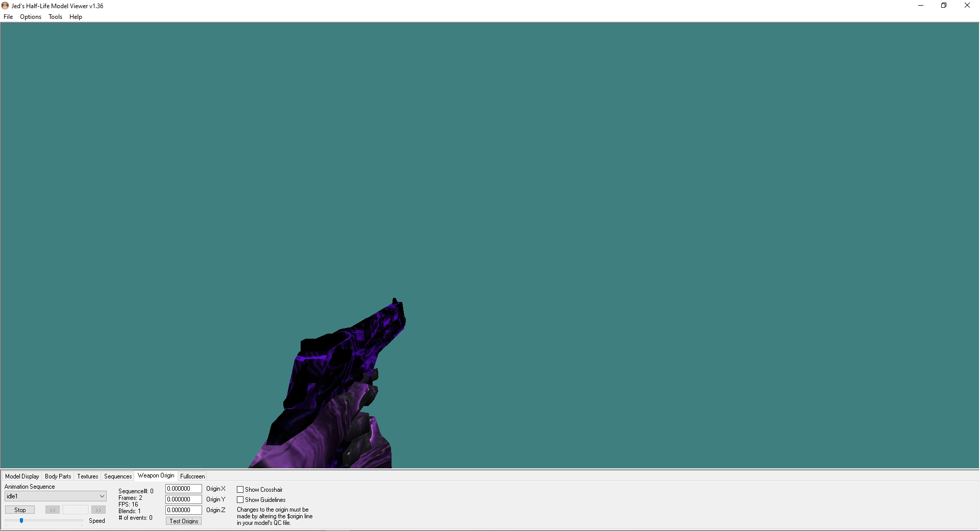The width and height of the screenshot is (980, 531).
Task: Click the 'Frames: 2' info text
Action: click(130, 498)
